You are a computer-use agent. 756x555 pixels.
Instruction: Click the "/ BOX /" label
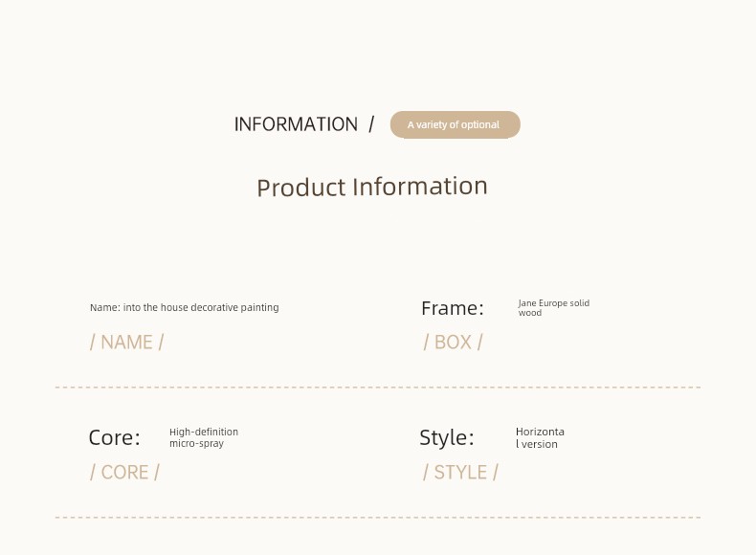(x=453, y=343)
